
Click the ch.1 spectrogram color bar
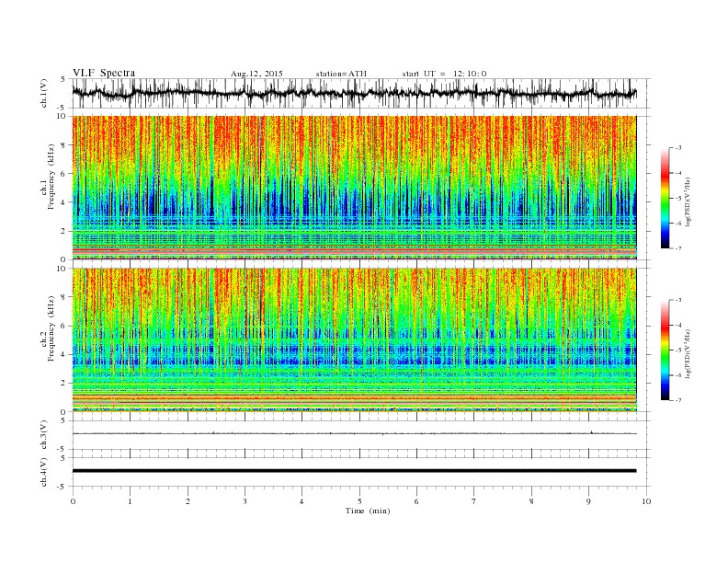click(x=665, y=199)
